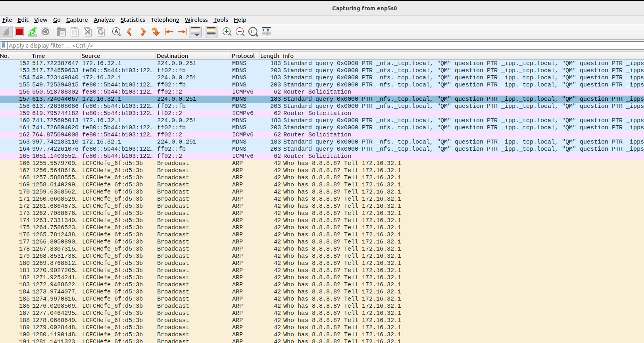Jump to the first packet
Screen dimensions: 644x343
point(169,32)
